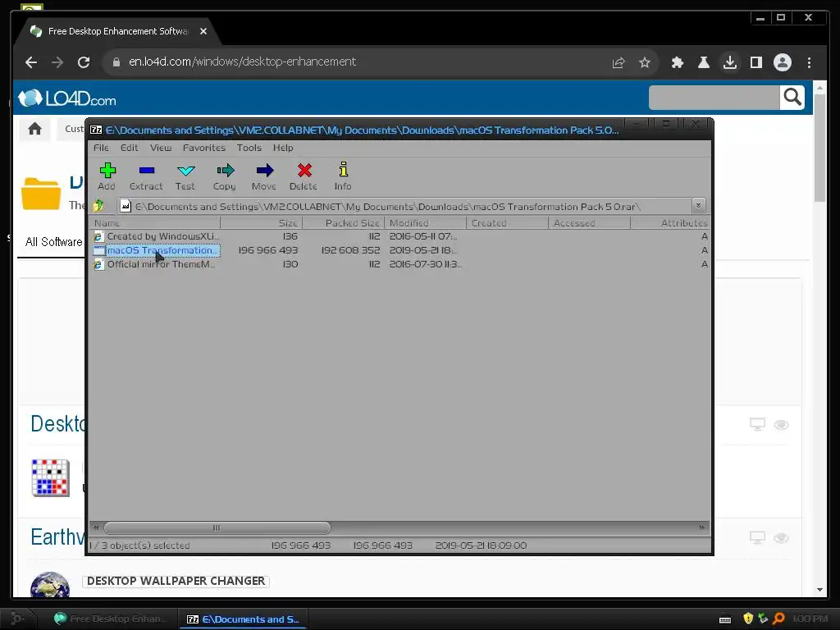Open DESKTOP WALLPAPER CHANGER tag link

click(176, 581)
